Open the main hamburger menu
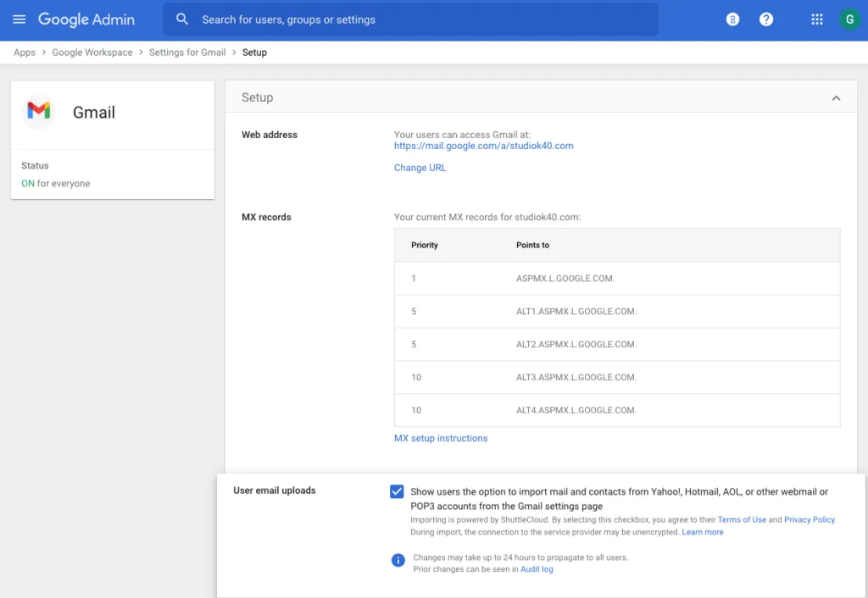The image size is (868, 598). click(19, 19)
